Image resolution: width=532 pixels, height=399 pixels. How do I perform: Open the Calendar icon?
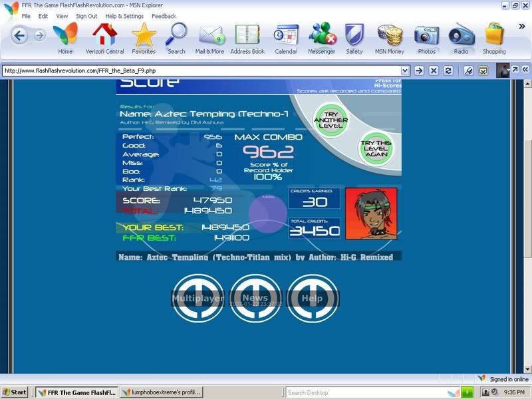286,36
